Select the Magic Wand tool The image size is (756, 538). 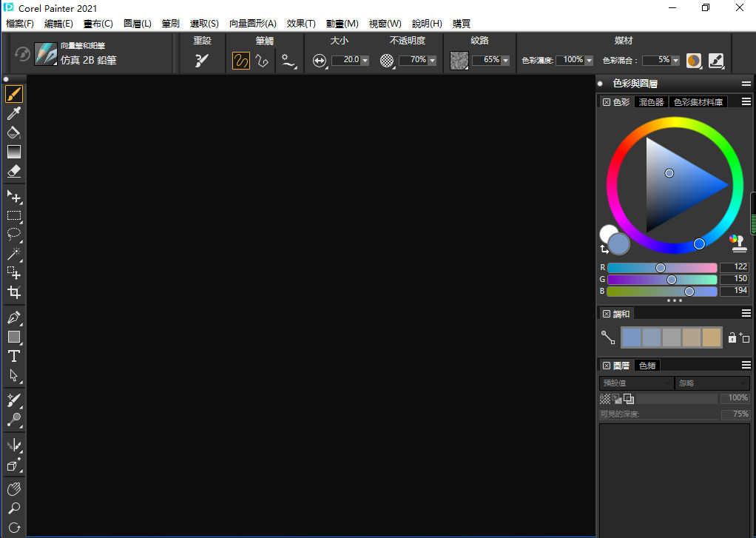(x=13, y=254)
